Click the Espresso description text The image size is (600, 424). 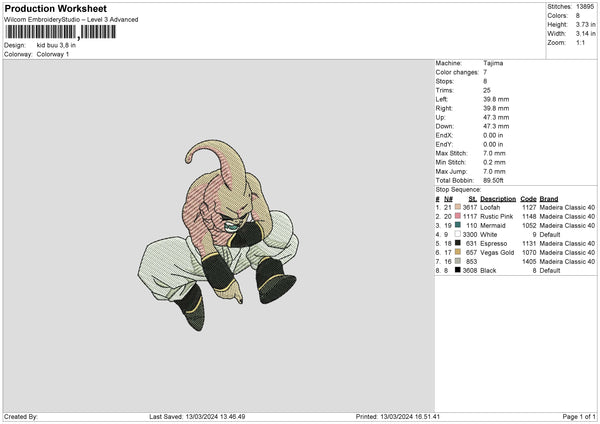[x=494, y=243]
